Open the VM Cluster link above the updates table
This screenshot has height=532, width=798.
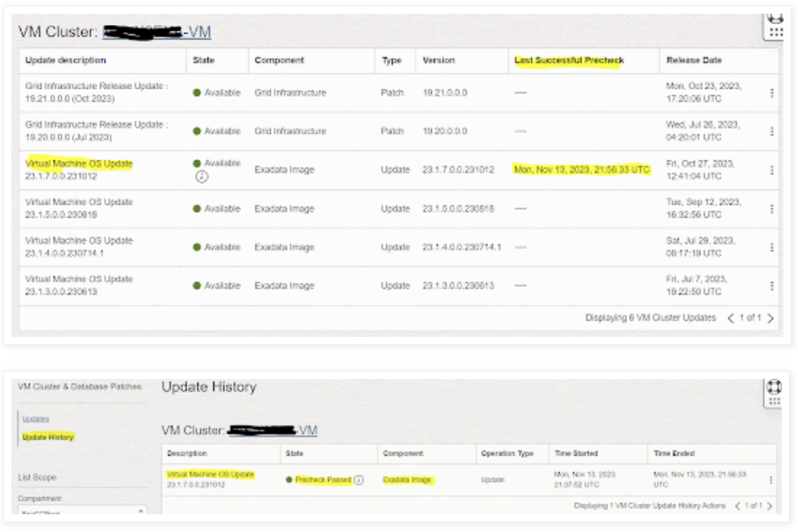click(157, 32)
